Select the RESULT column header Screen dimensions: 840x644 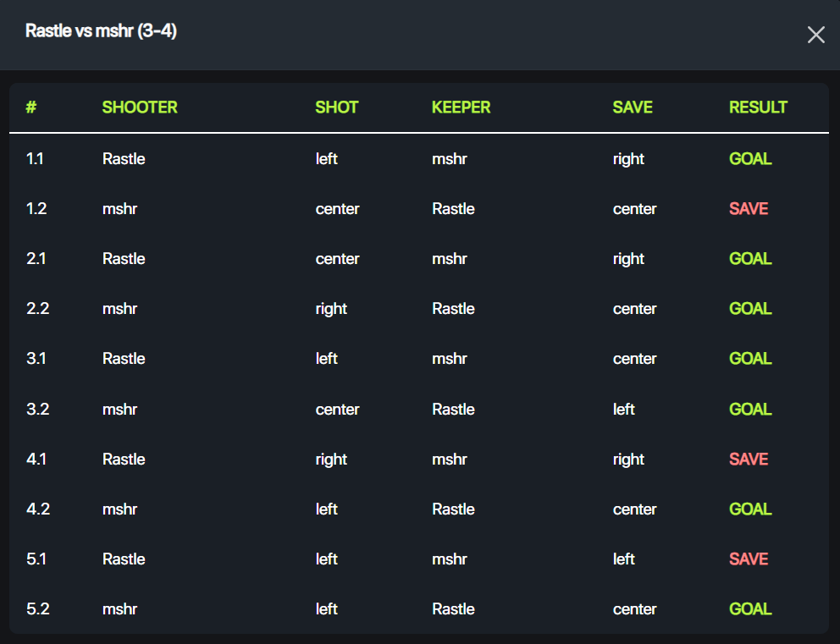coord(758,107)
